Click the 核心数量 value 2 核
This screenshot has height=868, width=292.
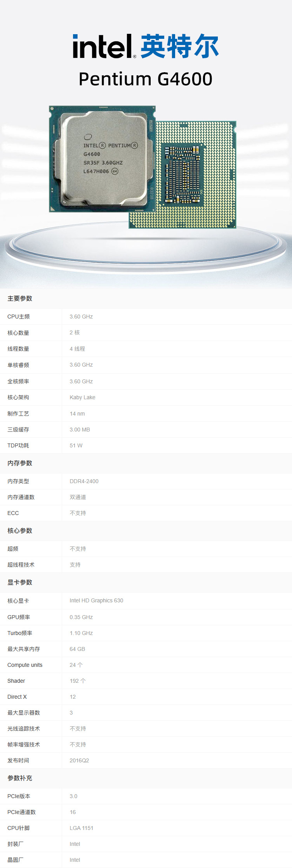click(x=75, y=332)
